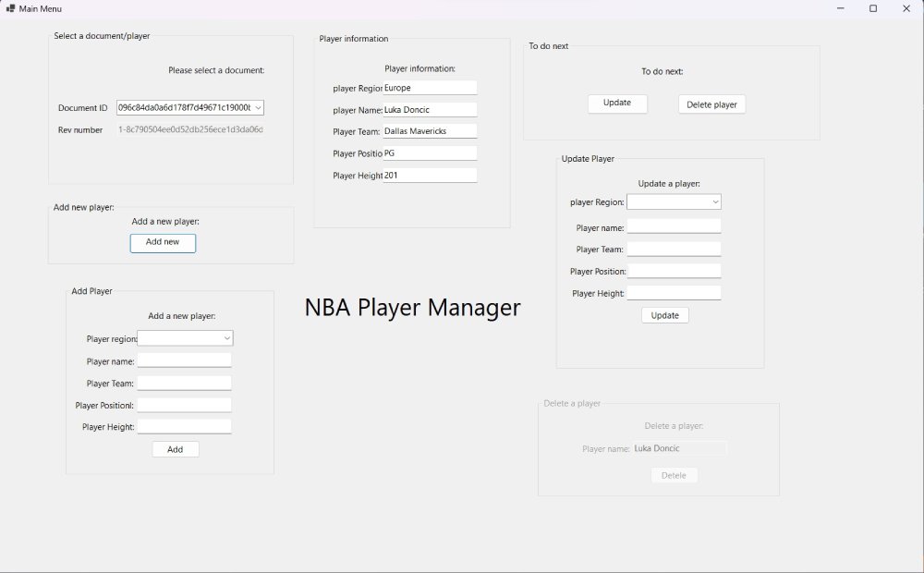Click Player Position field in Update Player
This screenshot has width=924, height=573.
[x=674, y=271]
